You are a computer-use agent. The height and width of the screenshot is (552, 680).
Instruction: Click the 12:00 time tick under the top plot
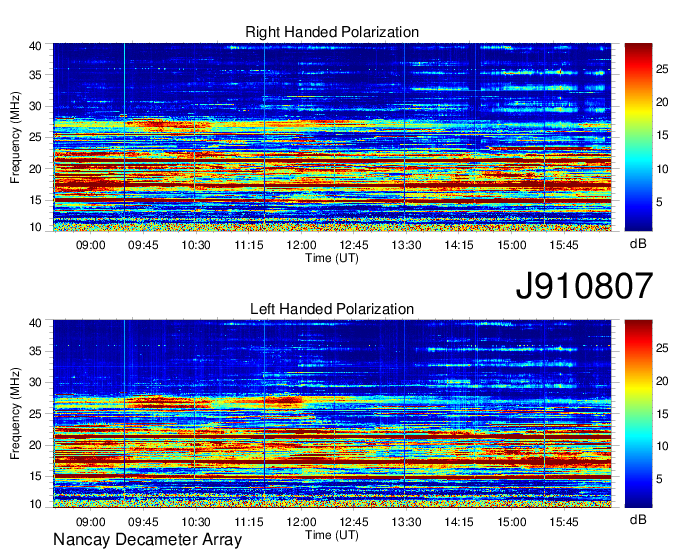(x=301, y=245)
